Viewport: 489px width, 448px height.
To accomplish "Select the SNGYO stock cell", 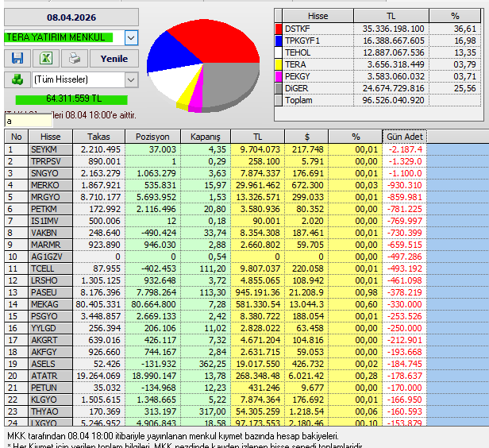I will tap(51, 173).
